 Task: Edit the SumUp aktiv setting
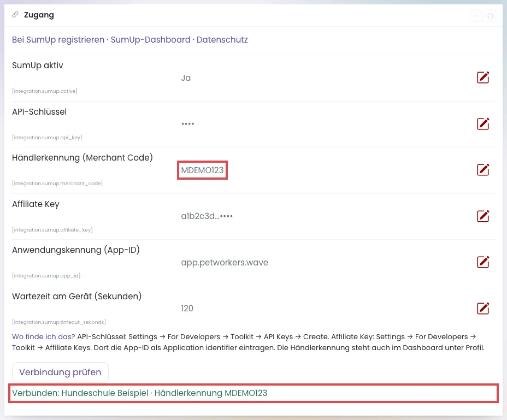tap(483, 78)
